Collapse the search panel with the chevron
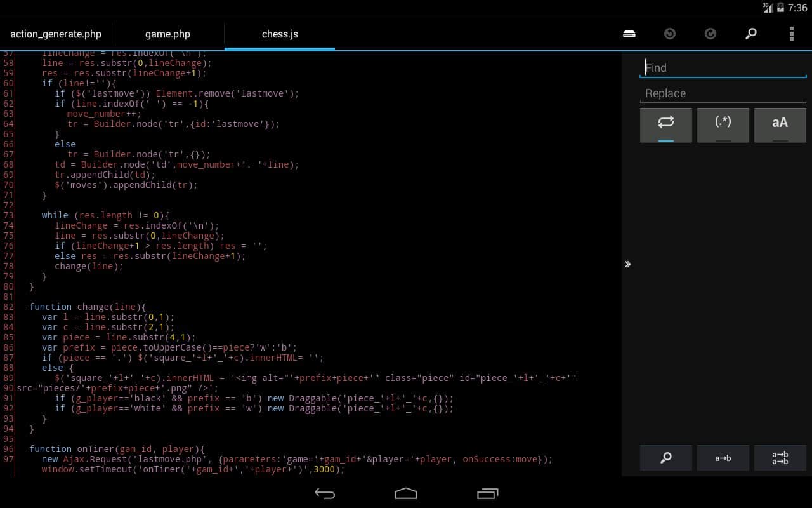The width and height of the screenshot is (812, 508). pos(628,264)
